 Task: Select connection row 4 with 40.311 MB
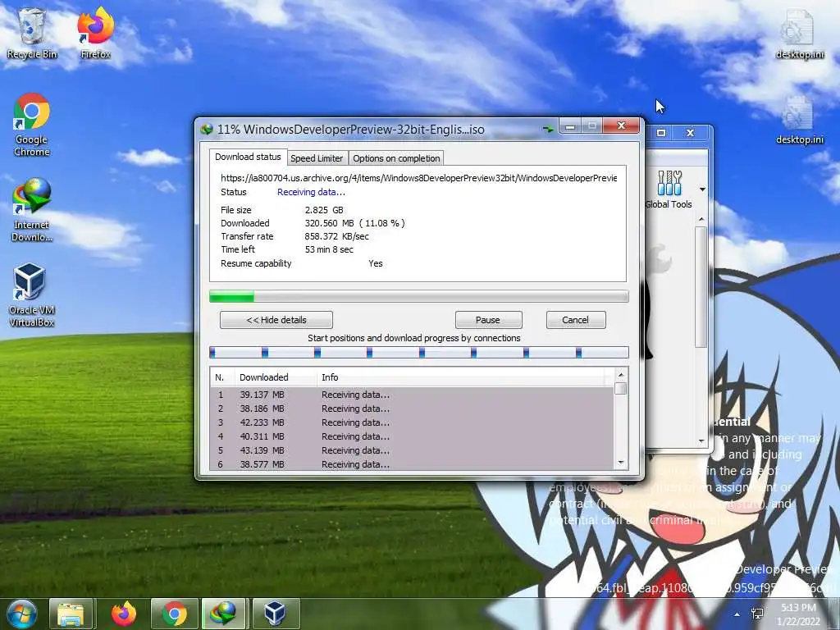412,436
